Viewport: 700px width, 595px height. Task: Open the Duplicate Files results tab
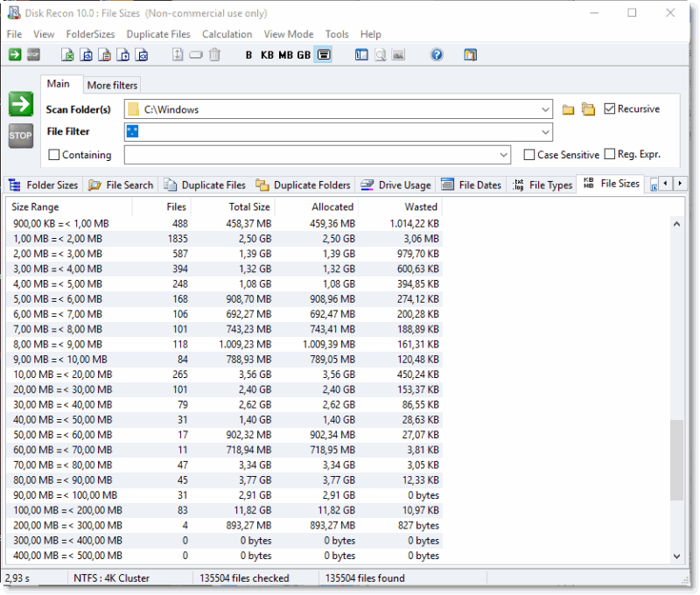coord(206,185)
